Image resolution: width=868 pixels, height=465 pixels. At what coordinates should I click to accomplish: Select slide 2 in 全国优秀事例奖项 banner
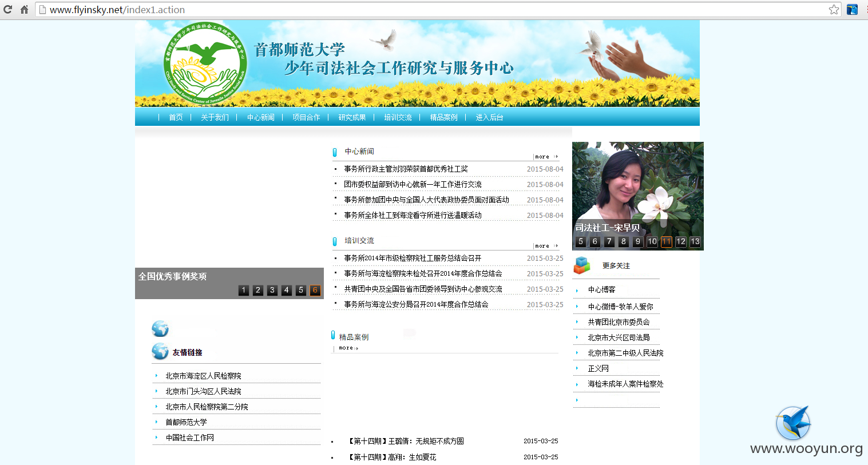[x=258, y=290]
